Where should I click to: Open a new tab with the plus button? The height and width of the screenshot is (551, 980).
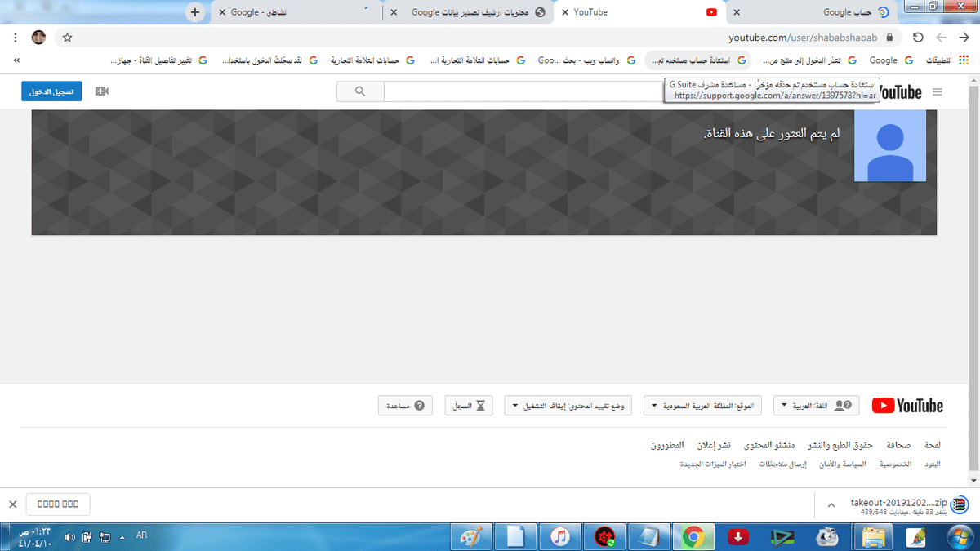coord(194,12)
